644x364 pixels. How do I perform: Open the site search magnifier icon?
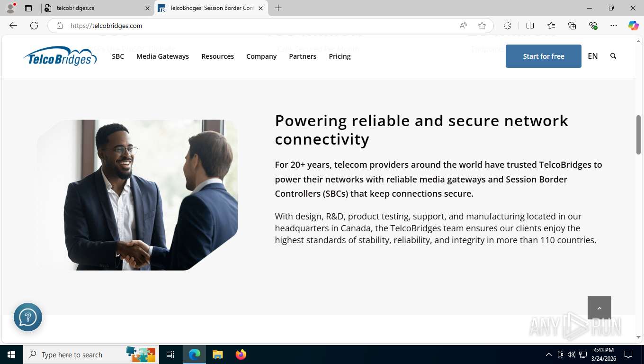pos(613,56)
